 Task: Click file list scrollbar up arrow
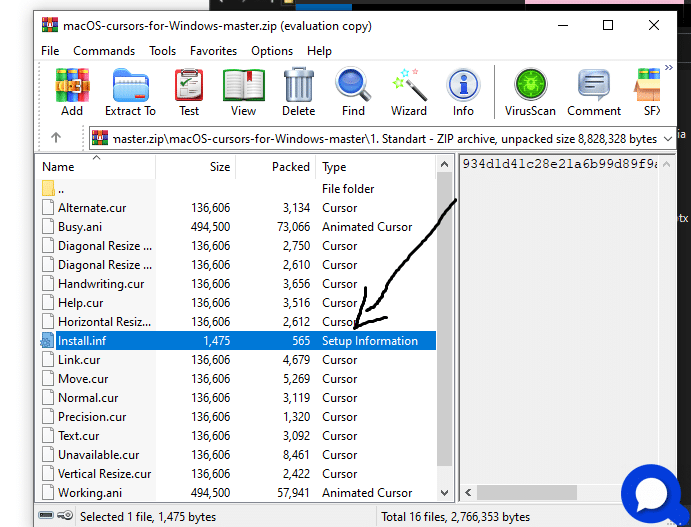444,165
